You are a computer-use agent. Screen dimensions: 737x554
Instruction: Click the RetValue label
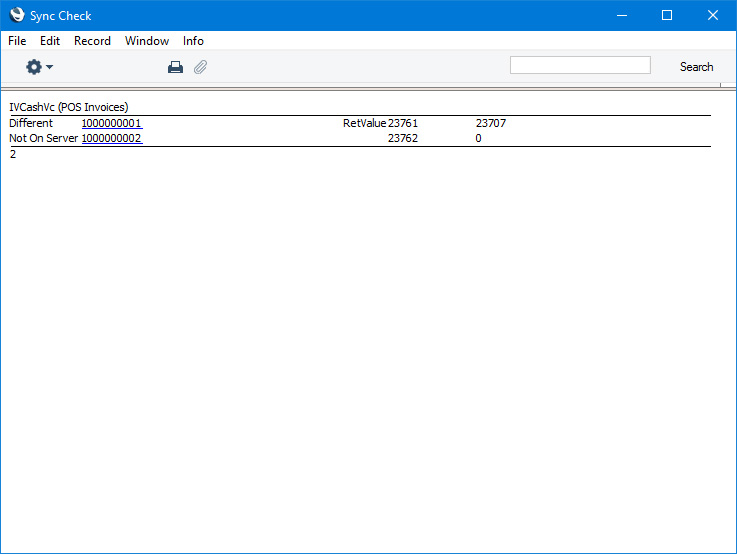(x=364, y=123)
